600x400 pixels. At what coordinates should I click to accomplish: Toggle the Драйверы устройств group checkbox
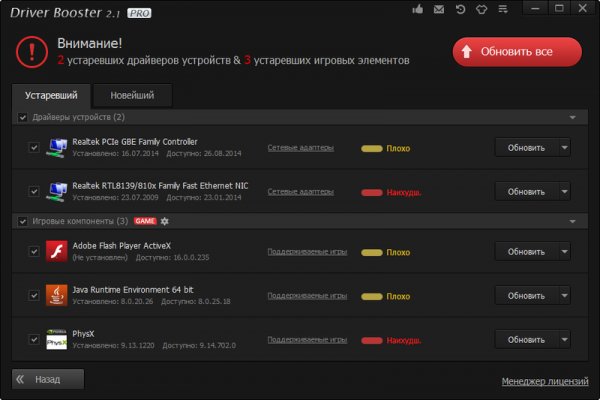(x=23, y=117)
